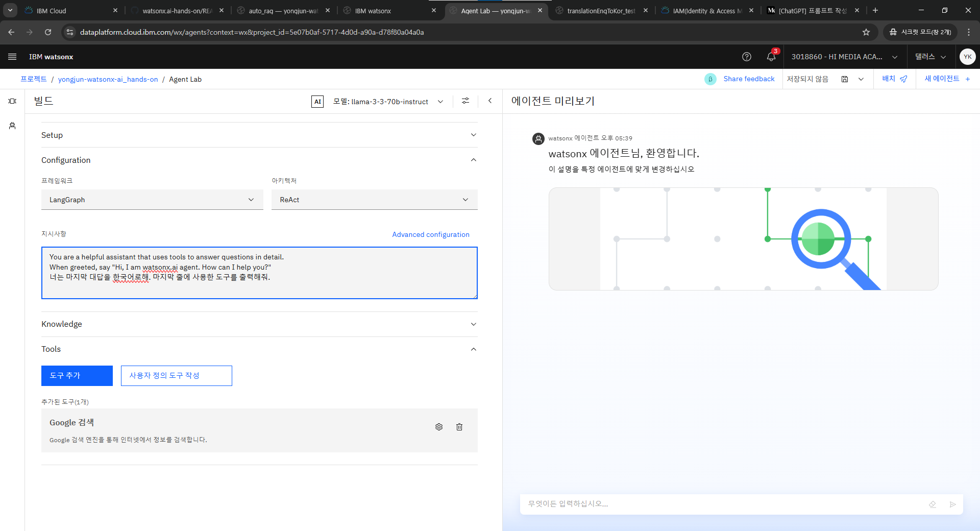Viewport: 980px width, 531px height.
Task: Click the agent preview illustration image
Action: point(743,239)
